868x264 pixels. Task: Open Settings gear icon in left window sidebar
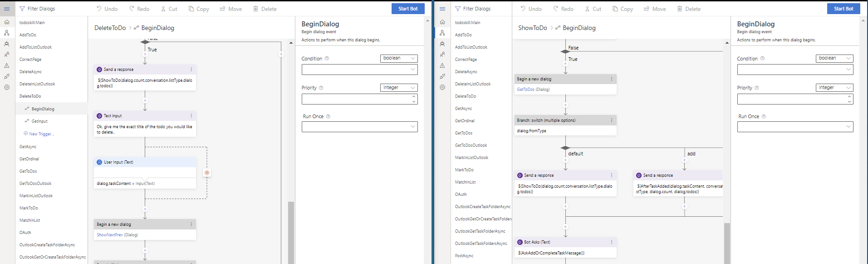point(7,87)
